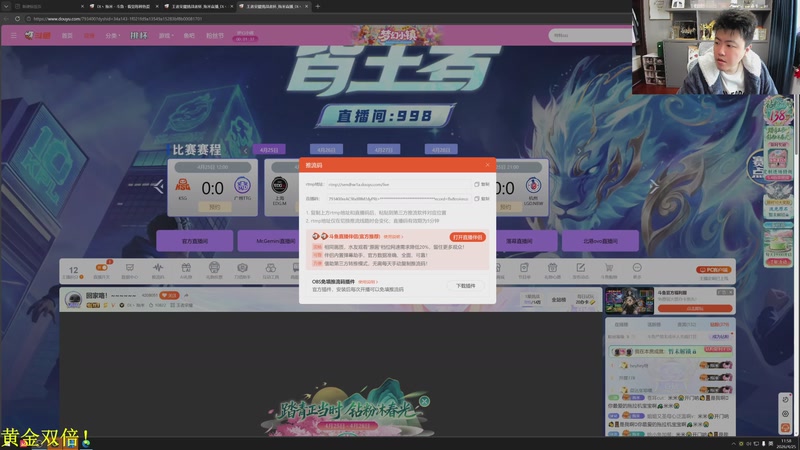The image size is (800, 450).
Task: Click the 下载插件 button
Action: [x=465, y=286]
